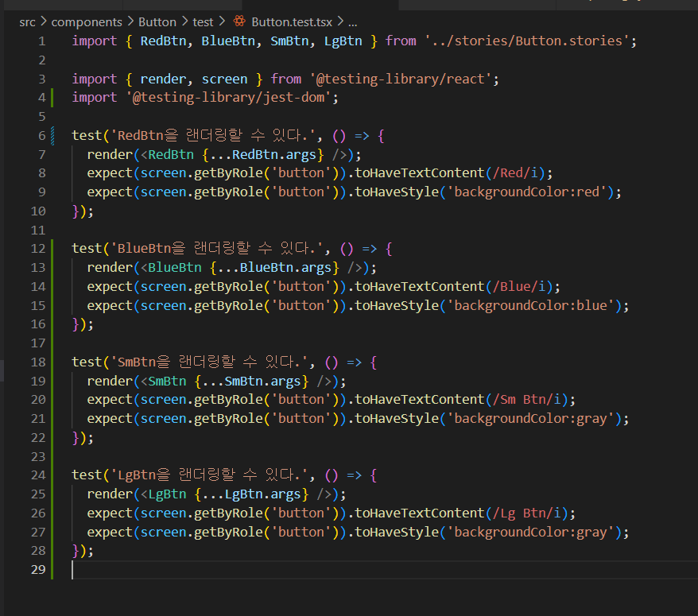The width and height of the screenshot is (698, 616).
Task: Open the 'test' breadcrumb folder
Action: pyautogui.click(x=203, y=21)
